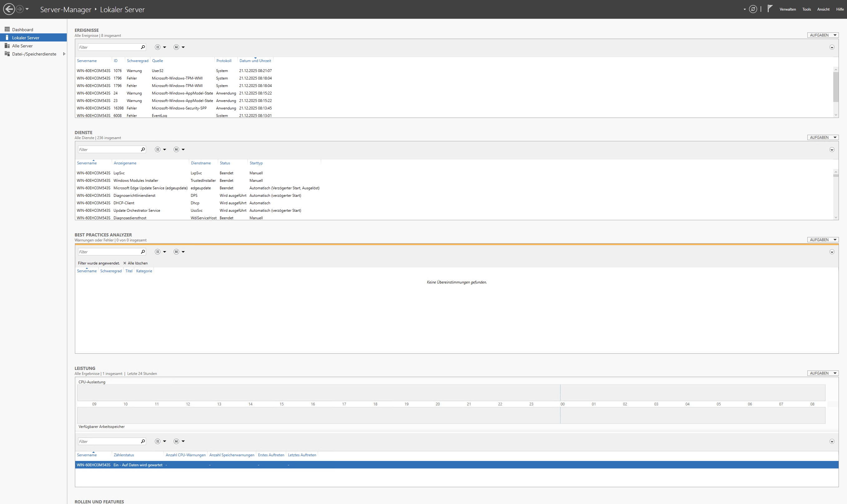Sort events by the Schweregrad column
Image resolution: width=847 pixels, height=504 pixels.
point(137,61)
